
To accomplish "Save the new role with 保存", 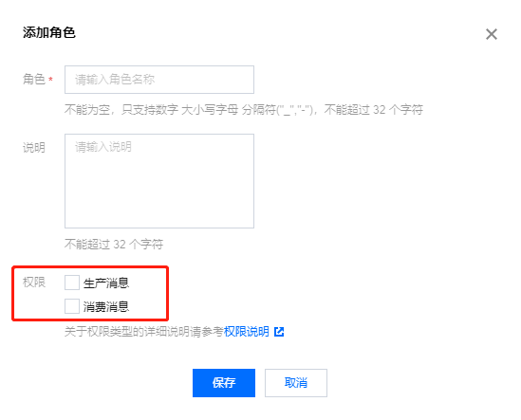I will coord(224,383).
